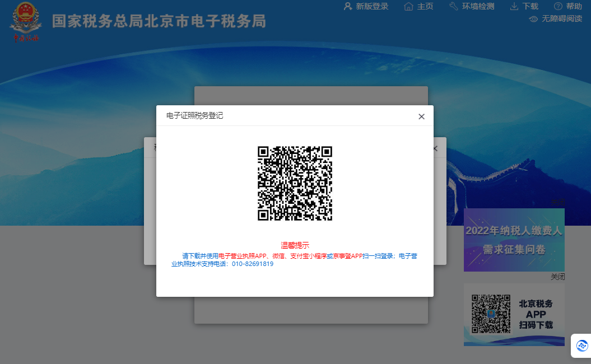Open the 北京税务APP扫码下载 banner
Image resolution: width=591 pixels, height=364 pixels.
coord(514,315)
